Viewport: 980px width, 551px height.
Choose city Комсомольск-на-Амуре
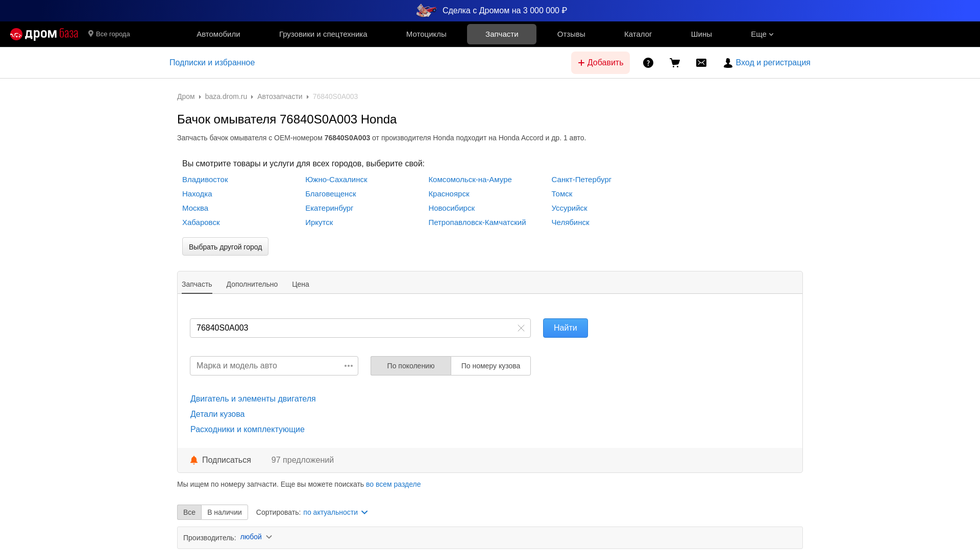[x=470, y=180]
